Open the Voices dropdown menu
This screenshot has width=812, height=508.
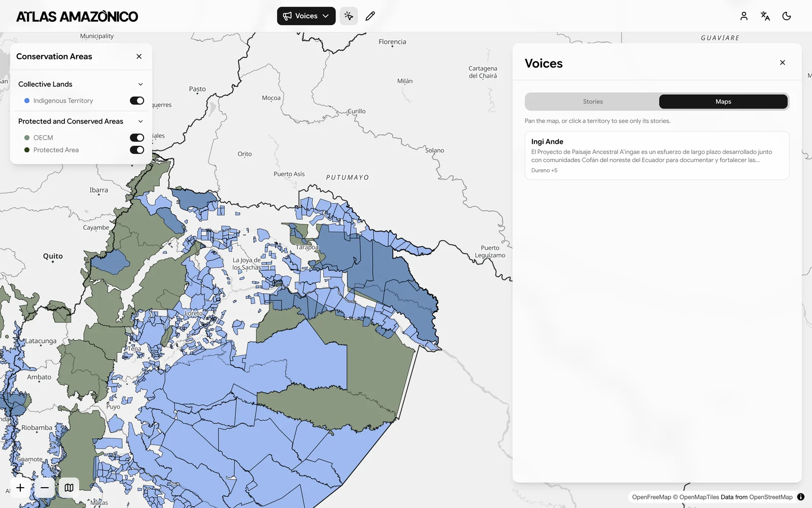coord(306,16)
